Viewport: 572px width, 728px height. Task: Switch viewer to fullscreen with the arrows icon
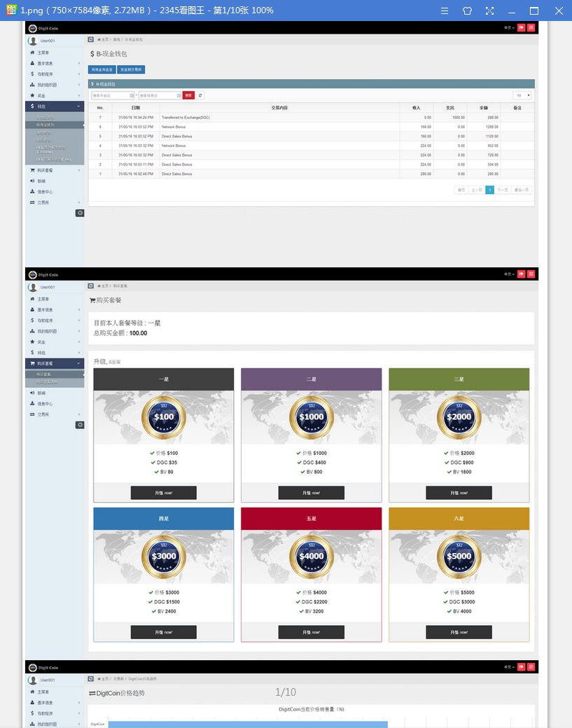(489, 10)
